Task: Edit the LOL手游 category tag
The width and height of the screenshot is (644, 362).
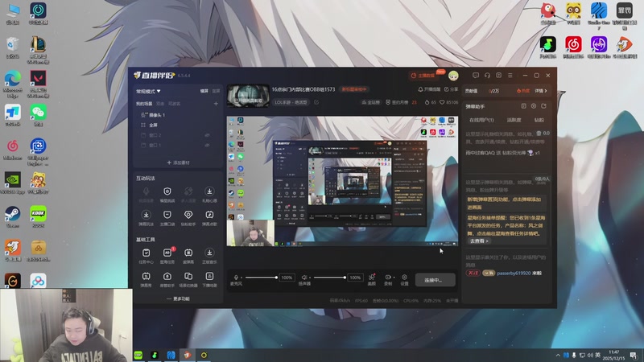Action: 291,102
